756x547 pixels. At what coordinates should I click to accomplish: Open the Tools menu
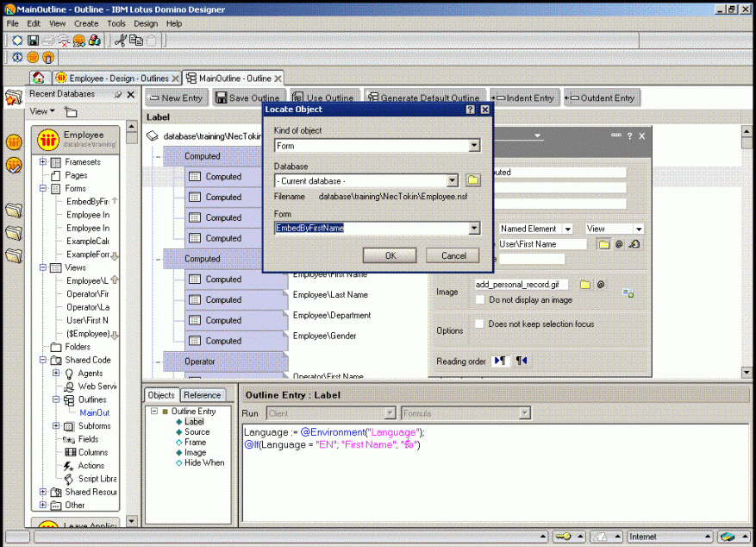(116, 23)
